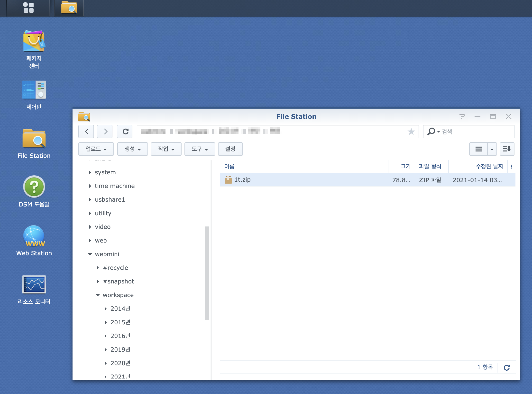Click the 검색 search field
The image size is (532, 394).
point(475,131)
